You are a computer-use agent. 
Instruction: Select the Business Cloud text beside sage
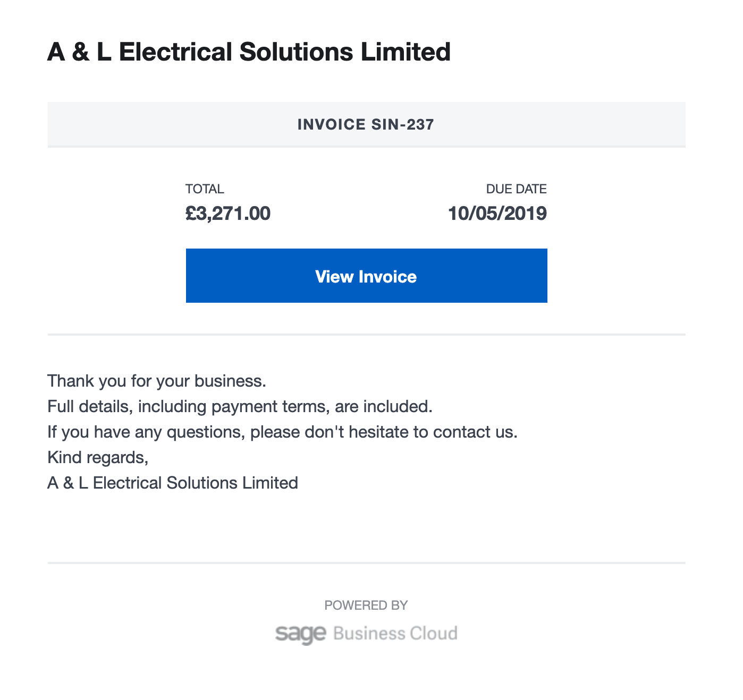pyautogui.click(x=395, y=633)
